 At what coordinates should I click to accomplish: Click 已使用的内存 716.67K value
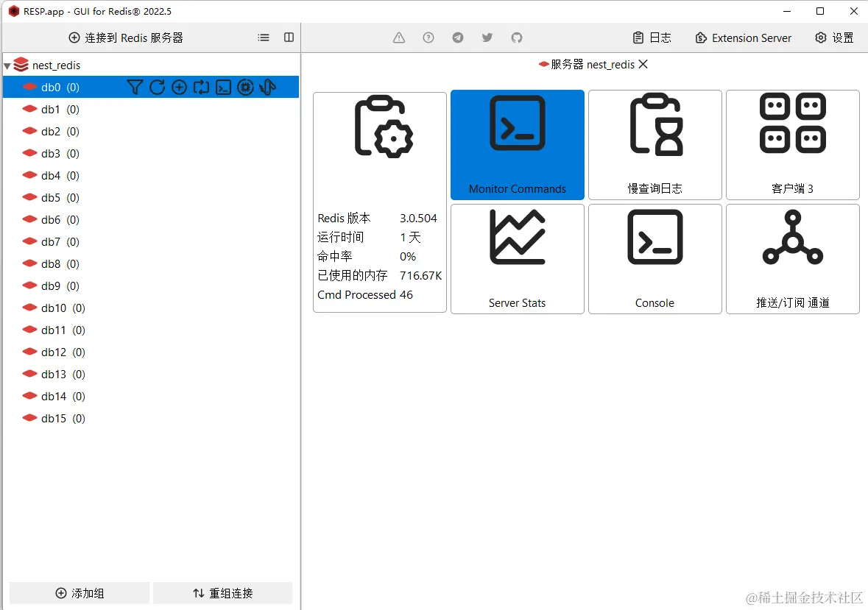click(x=420, y=275)
